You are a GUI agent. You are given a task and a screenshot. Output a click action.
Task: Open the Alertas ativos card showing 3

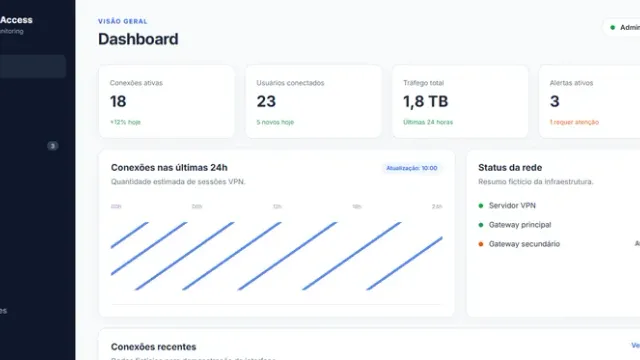pyautogui.click(x=589, y=102)
